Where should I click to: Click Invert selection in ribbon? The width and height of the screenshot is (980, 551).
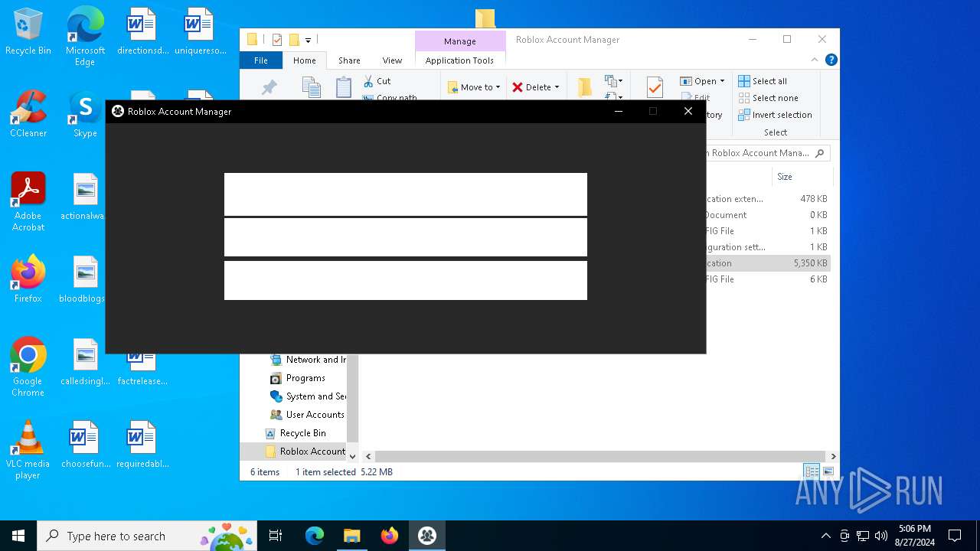point(775,115)
